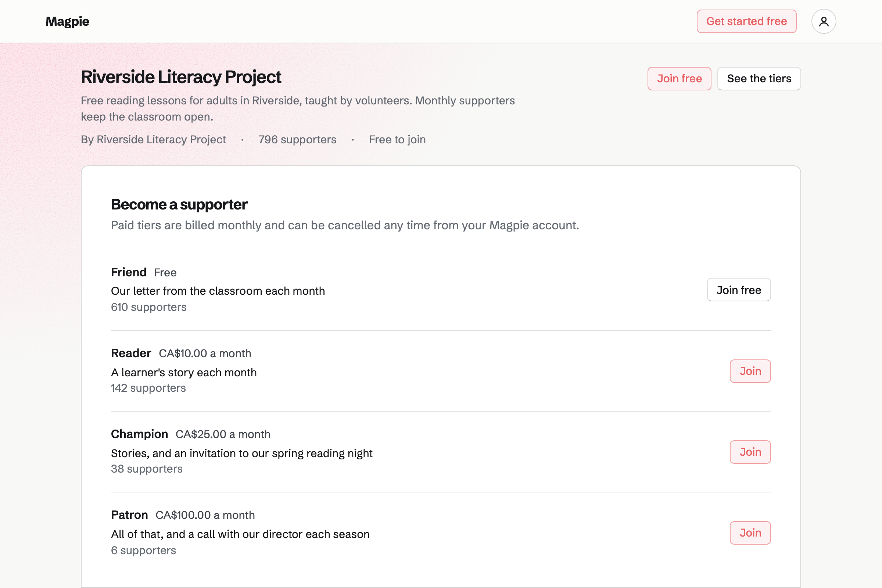Screen dimensions: 882x588
Task: Click the Free to join text
Action: [x=397, y=140]
